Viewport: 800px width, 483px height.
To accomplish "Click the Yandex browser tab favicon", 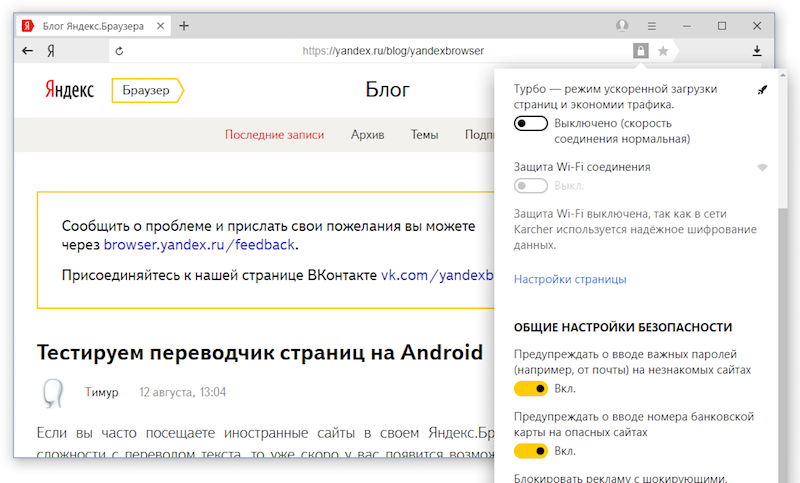I will [x=28, y=26].
